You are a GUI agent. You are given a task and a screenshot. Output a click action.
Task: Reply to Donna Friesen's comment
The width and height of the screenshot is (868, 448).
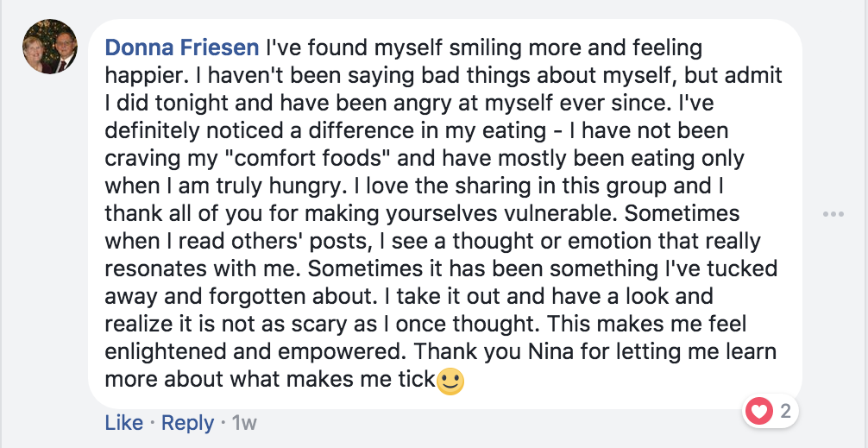coord(187,423)
